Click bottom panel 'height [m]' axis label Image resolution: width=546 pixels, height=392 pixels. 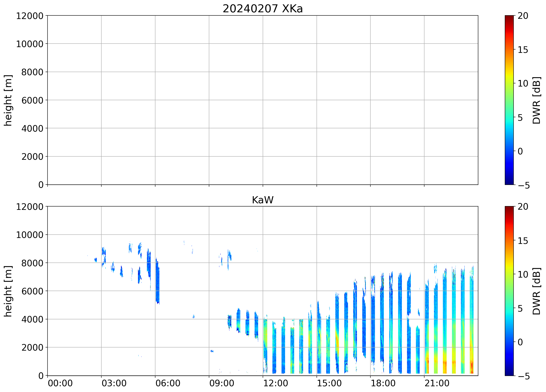[x=8, y=291]
